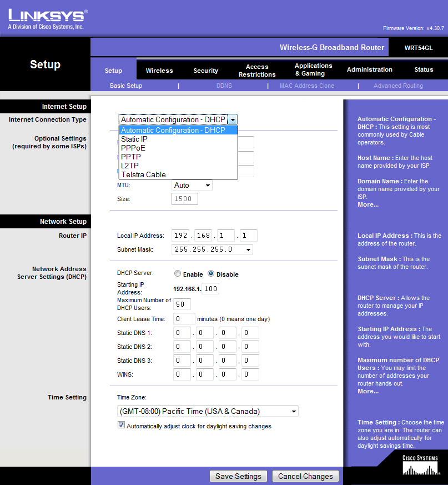This screenshot has height=485, width=448.
Task: Choose PPPoE connection type
Action: point(178,148)
